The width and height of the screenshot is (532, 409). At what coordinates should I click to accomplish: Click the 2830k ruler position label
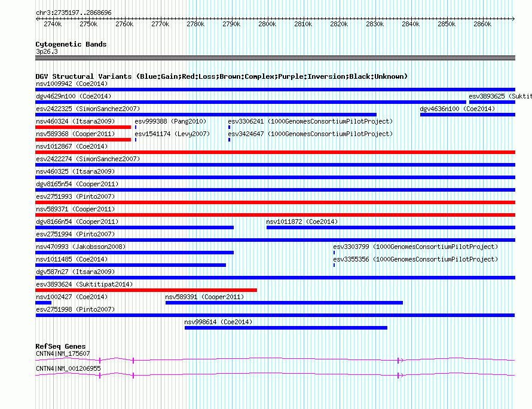375,24
